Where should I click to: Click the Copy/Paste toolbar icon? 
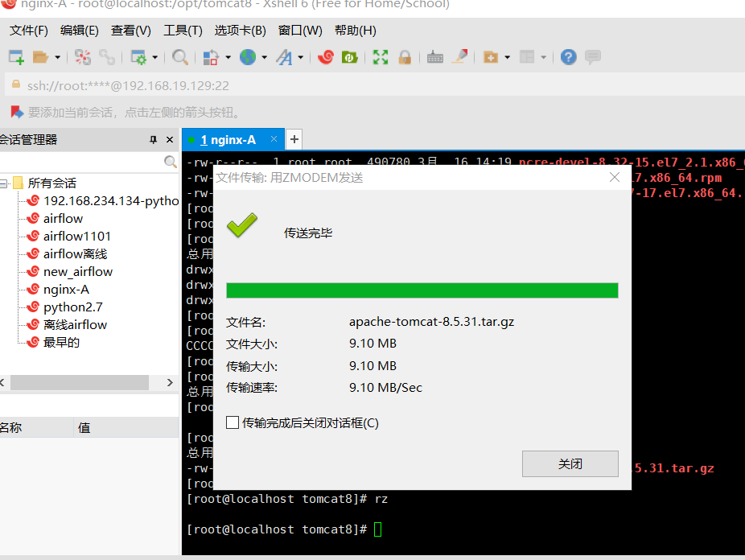(x=211, y=57)
